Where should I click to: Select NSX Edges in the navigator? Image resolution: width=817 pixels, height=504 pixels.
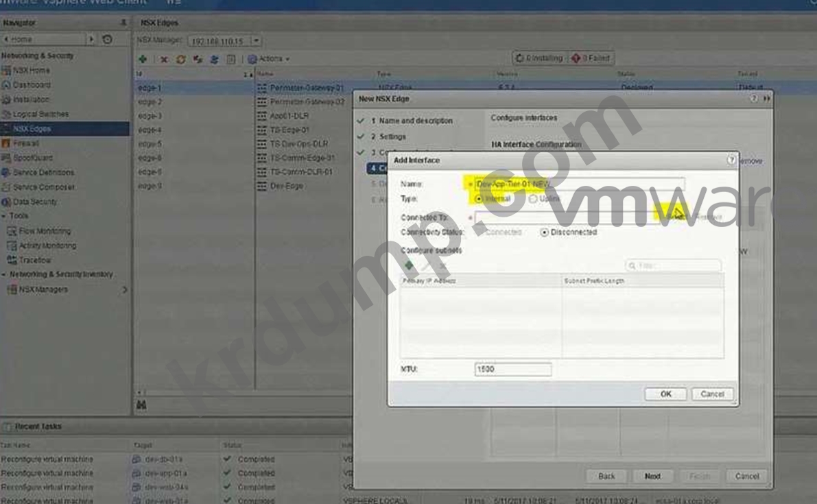(x=64, y=129)
